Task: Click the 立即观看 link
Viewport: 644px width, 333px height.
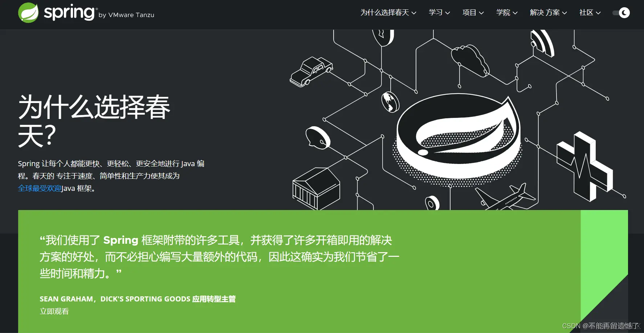Action: pyautogui.click(x=54, y=311)
